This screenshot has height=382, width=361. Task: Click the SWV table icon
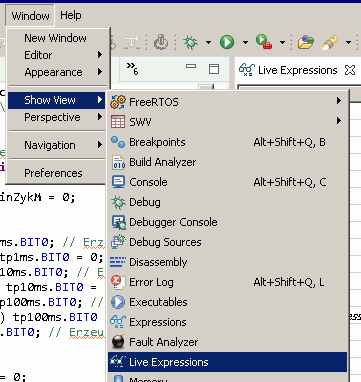[118, 122]
